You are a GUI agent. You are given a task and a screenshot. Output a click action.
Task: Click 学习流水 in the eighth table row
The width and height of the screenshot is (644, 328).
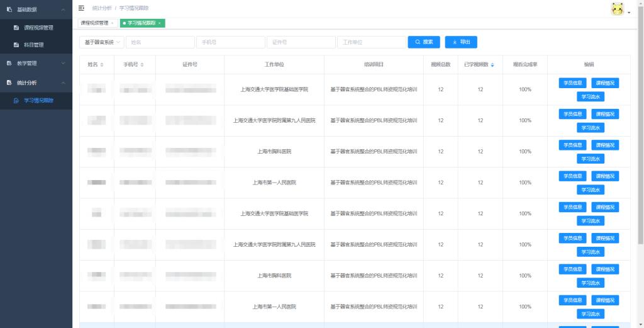pos(591,314)
